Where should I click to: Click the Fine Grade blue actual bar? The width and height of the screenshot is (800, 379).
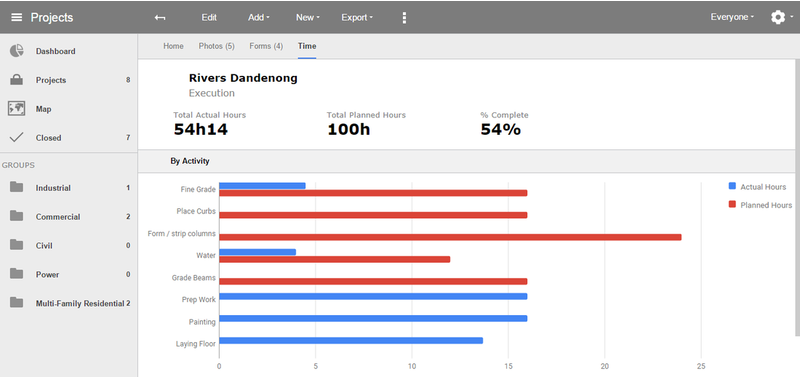pyautogui.click(x=262, y=186)
